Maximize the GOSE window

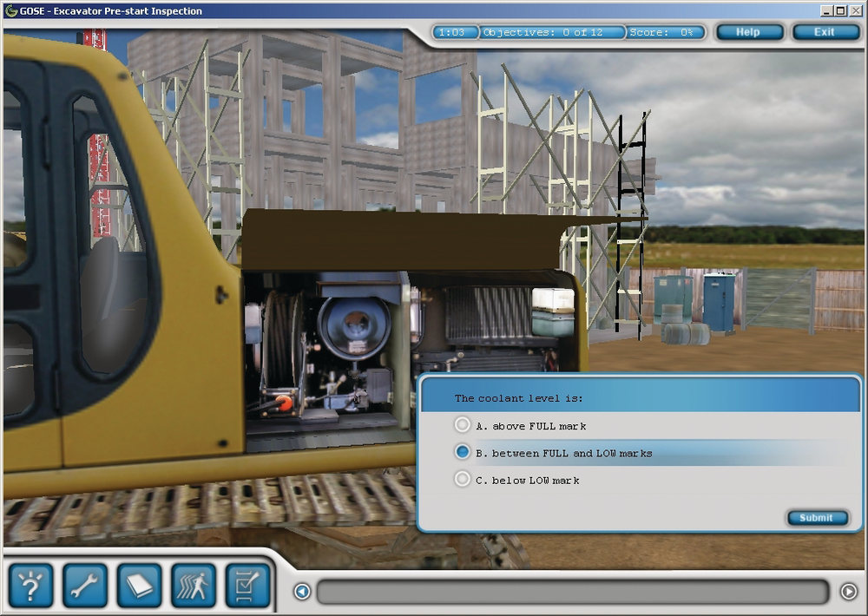(840, 10)
